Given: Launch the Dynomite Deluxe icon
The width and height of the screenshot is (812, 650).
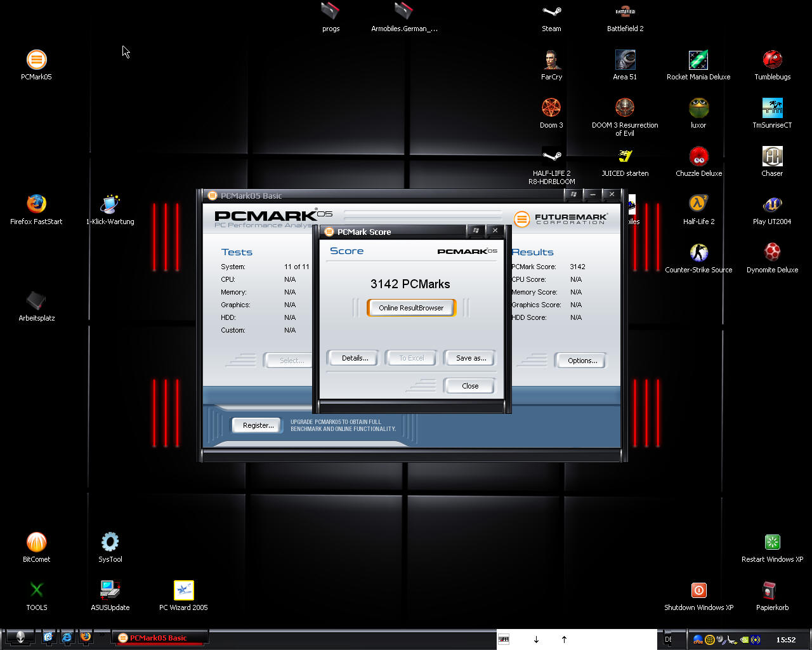Looking at the screenshot, I should [x=772, y=253].
